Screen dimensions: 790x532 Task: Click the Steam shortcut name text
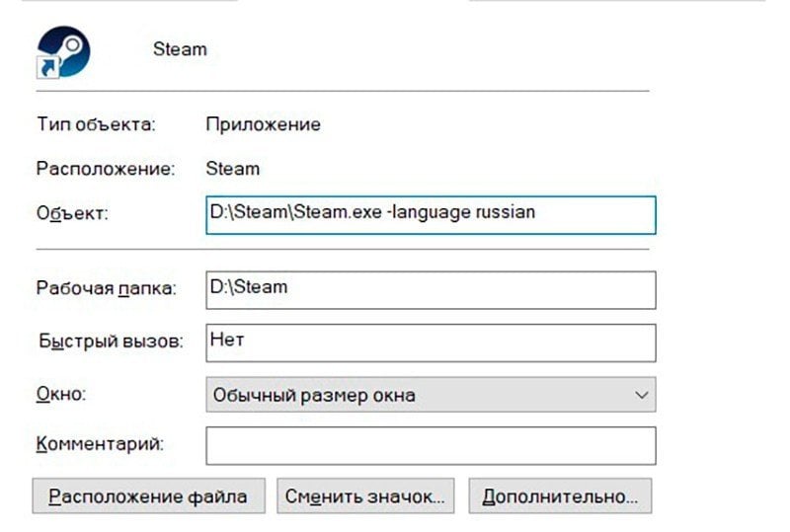(180, 49)
